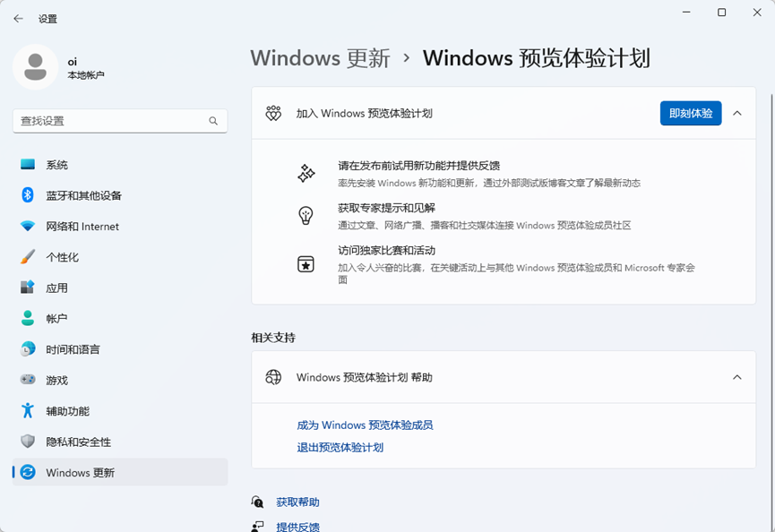Open 蓝牙和其他设备 settings
The image size is (775, 532).
[120, 195]
